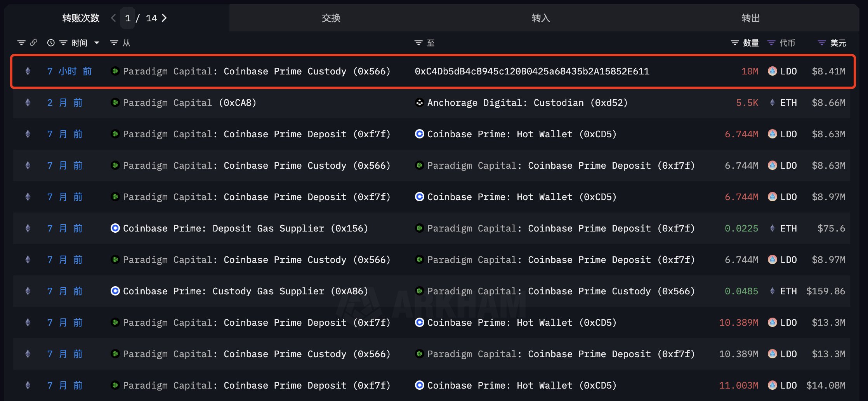Click Ethereum chain icon on 7 小时 前 row

[x=28, y=71]
